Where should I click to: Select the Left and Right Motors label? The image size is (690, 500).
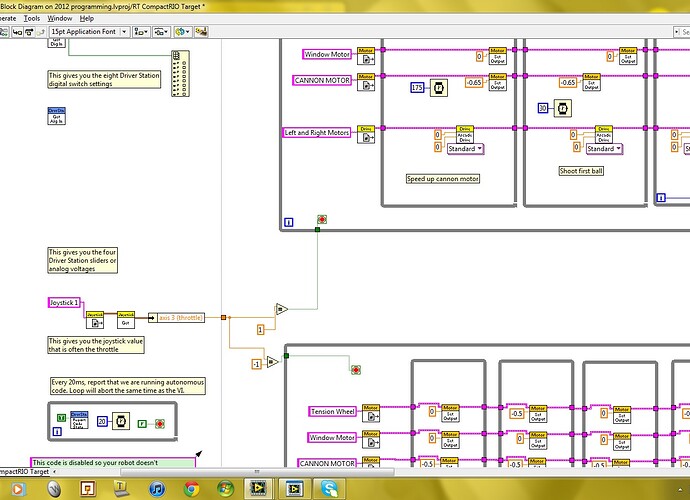(x=317, y=132)
